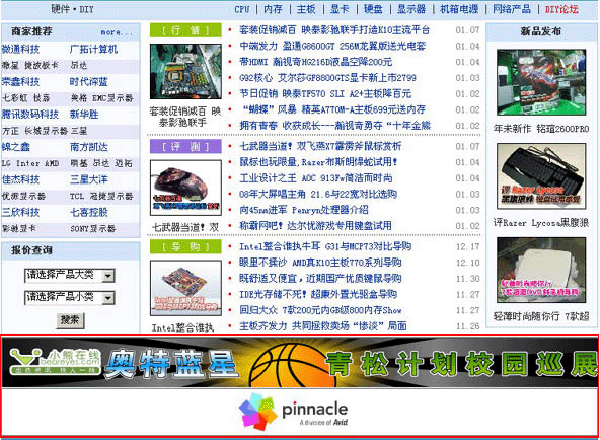Open merchant link 佳杰科技
The image size is (600, 440).
(x=21, y=179)
